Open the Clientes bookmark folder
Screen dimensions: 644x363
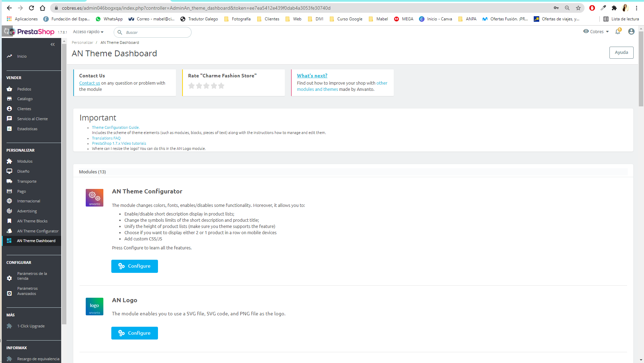point(268,19)
